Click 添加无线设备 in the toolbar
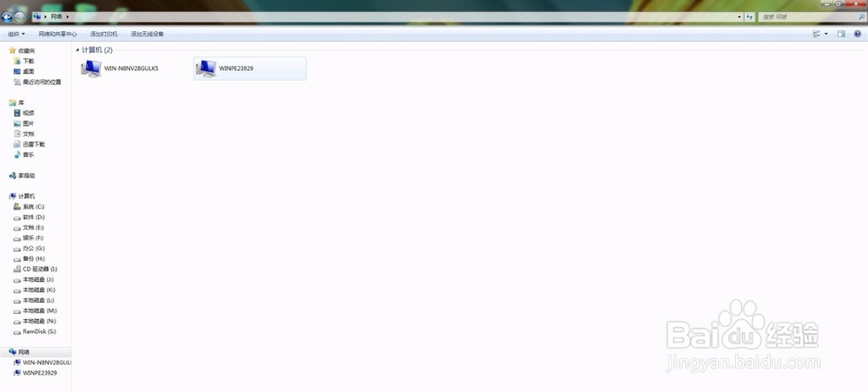The image size is (868, 392). [148, 34]
